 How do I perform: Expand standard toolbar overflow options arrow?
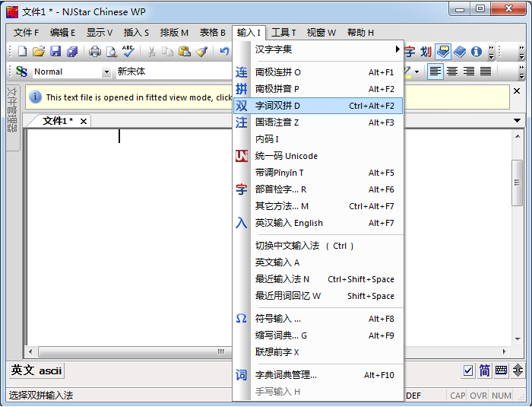click(x=491, y=52)
